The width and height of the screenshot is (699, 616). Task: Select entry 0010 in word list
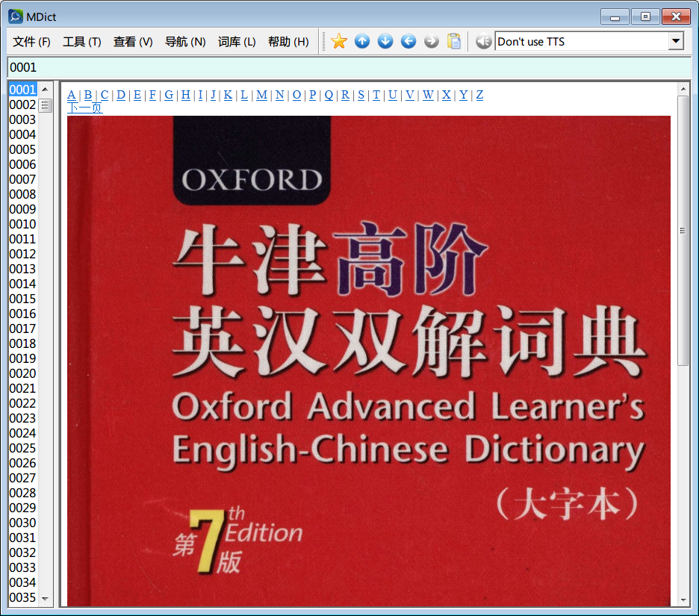(22, 224)
